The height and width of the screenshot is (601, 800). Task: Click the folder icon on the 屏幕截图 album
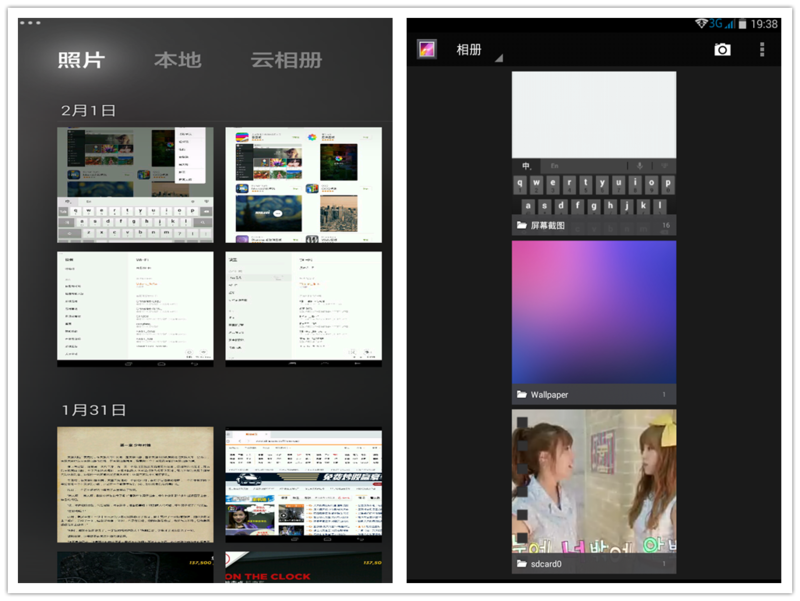pos(519,225)
